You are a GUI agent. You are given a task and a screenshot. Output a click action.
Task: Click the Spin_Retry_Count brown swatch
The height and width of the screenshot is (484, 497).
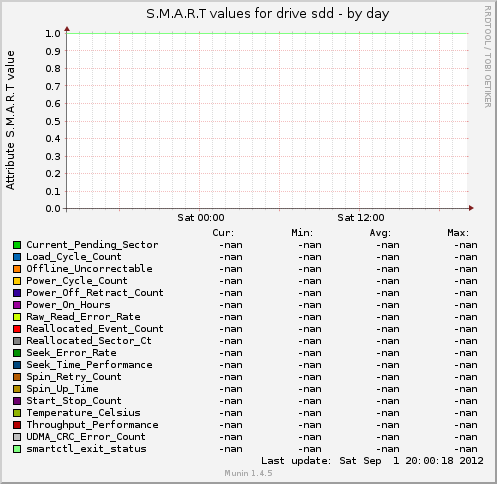pos(17,377)
